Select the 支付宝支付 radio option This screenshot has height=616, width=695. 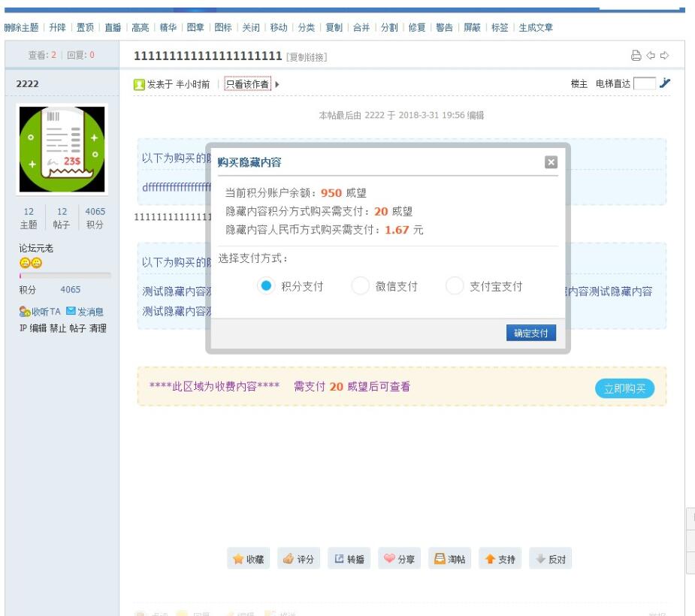pos(455,286)
